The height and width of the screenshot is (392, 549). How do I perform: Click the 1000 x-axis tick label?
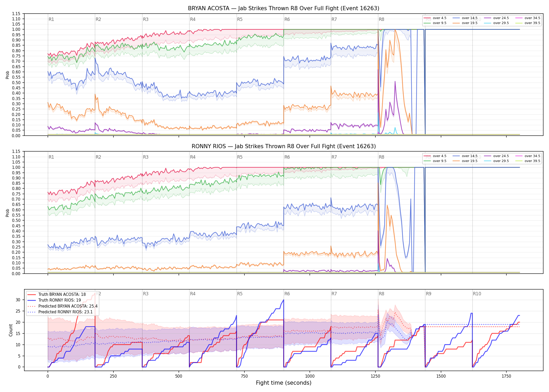click(310, 376)
